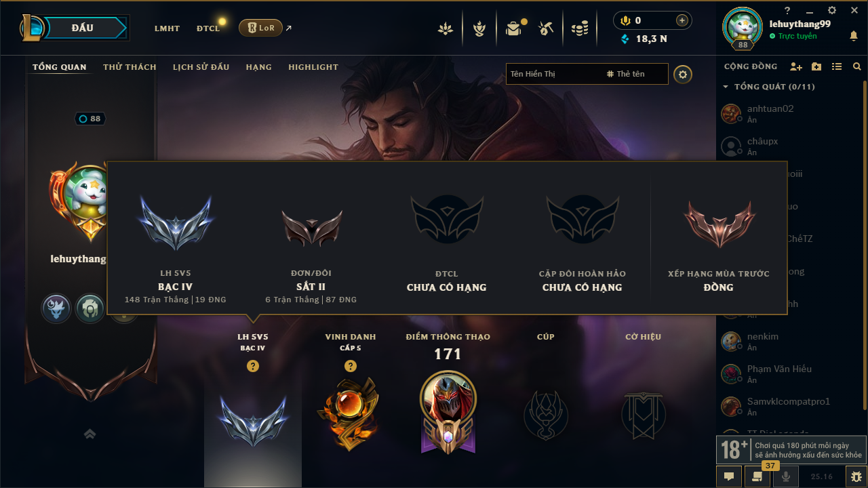Toggle the friend list view options icon
868x488 pixels.
[837, 66]
